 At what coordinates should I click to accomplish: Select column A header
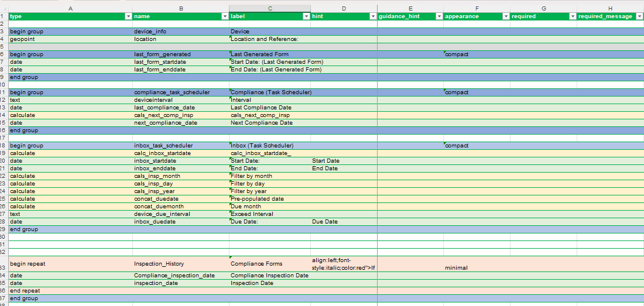(70, 8)
